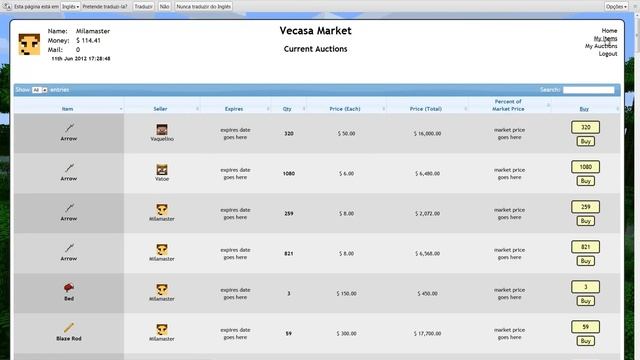Click Buy button for Vaquelino's arrows
This screenshot has width=640, height=360.
coord(586,141)
